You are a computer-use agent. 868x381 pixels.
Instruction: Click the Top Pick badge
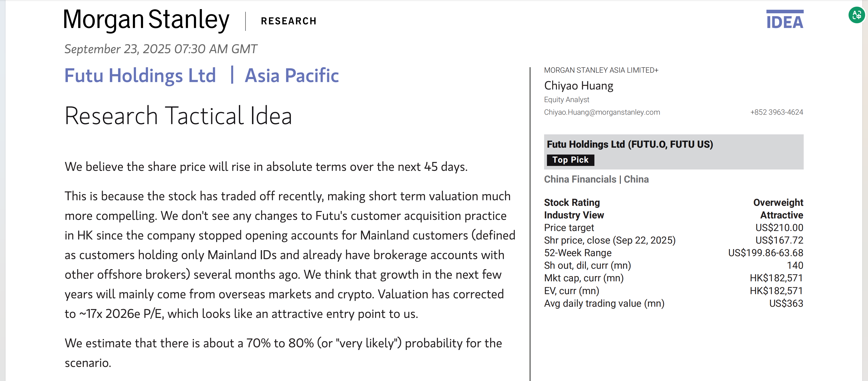coord(570,160)
